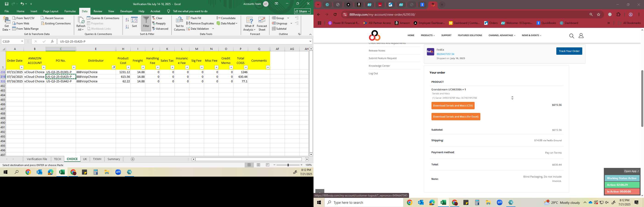Viewport: 644px width, 207px height.
Task: Open Comments column filter dropdown
Action: point(268,67)
